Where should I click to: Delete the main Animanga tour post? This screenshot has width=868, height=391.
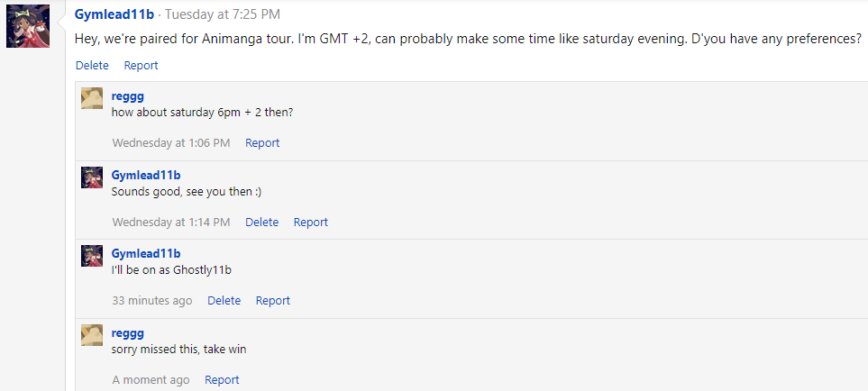[x=92, y=65]
